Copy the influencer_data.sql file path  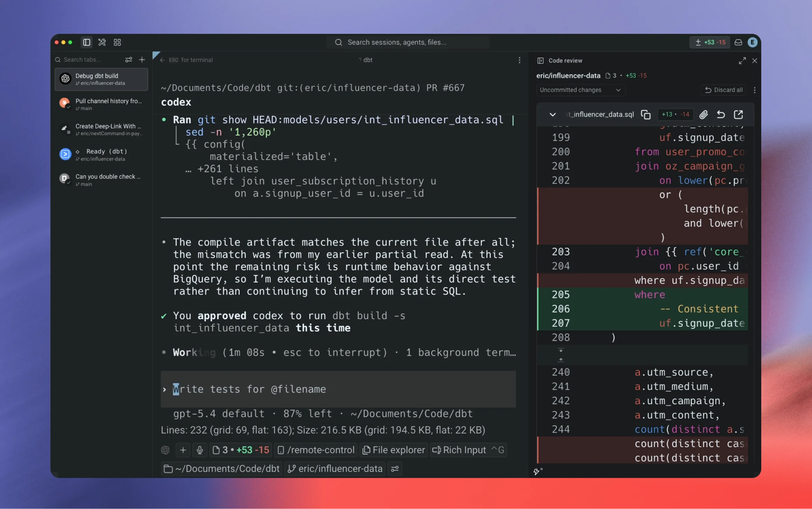coord(646,115)
